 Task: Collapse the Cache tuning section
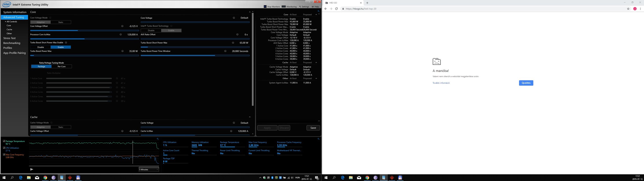[249, 117]
